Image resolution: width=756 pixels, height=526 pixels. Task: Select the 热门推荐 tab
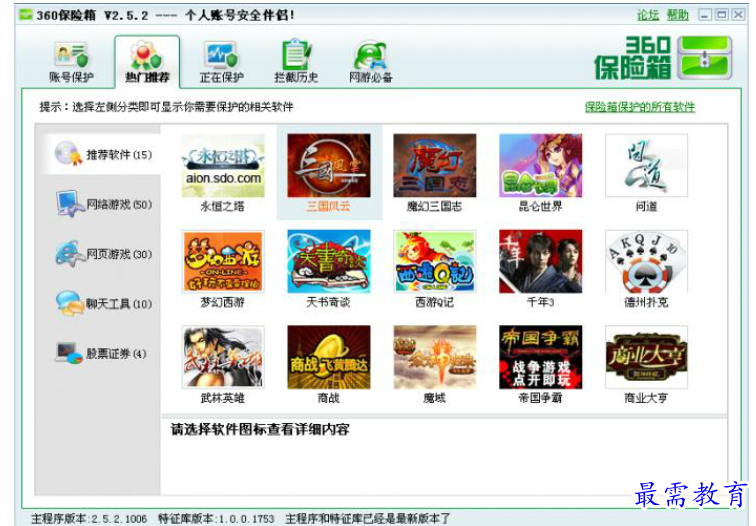(147, 62)
